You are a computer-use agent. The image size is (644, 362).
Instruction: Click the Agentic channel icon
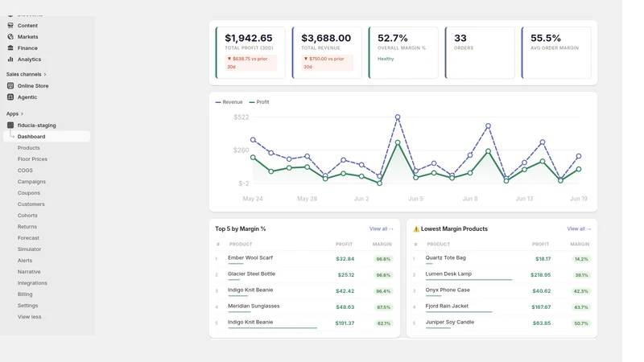10,97
